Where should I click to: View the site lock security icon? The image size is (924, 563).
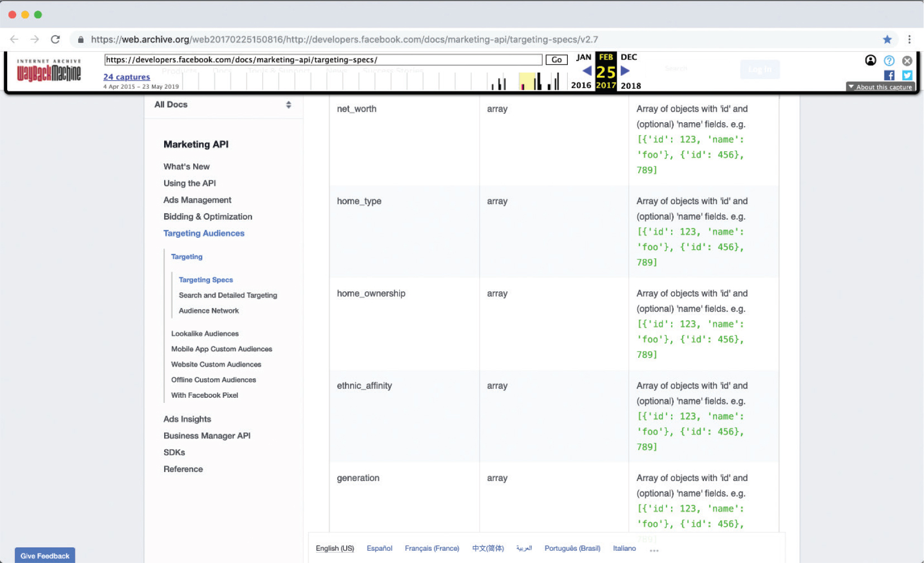(81, 40)
